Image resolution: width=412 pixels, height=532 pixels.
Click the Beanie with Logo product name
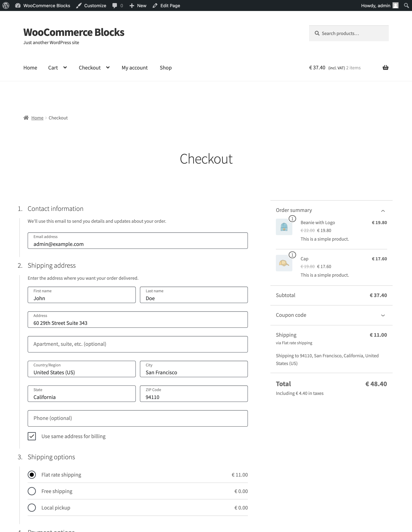tap(318, 222)
